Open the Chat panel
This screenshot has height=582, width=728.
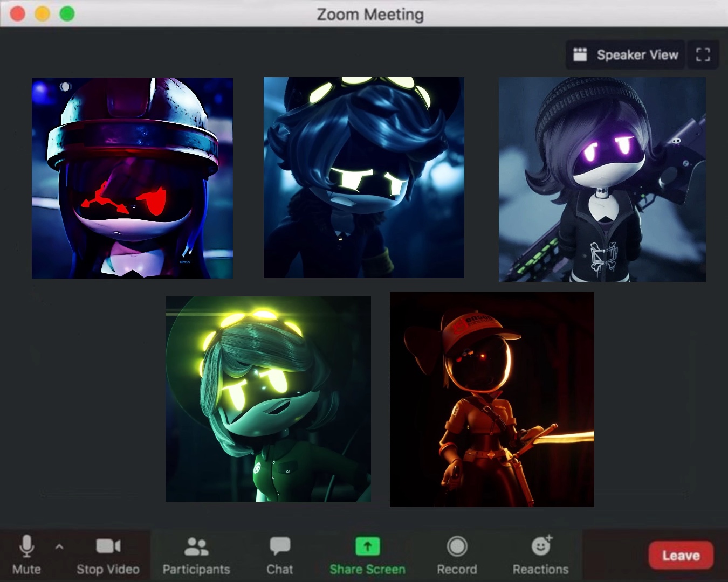coord(279,555)
